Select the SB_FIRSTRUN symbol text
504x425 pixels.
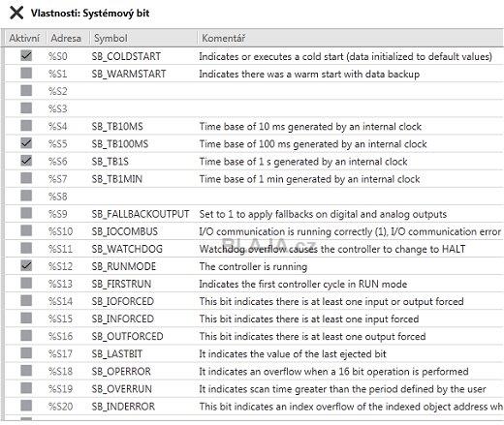[121, 284]
